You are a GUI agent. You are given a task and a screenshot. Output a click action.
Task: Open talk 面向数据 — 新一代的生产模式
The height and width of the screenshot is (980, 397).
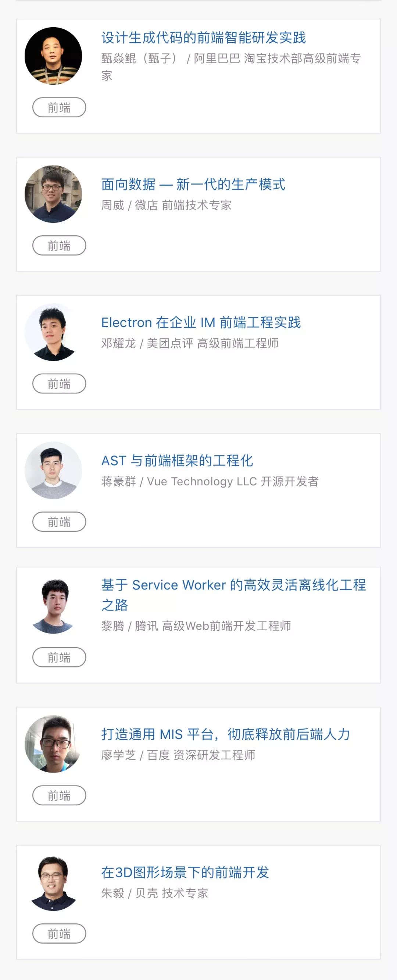193,185
